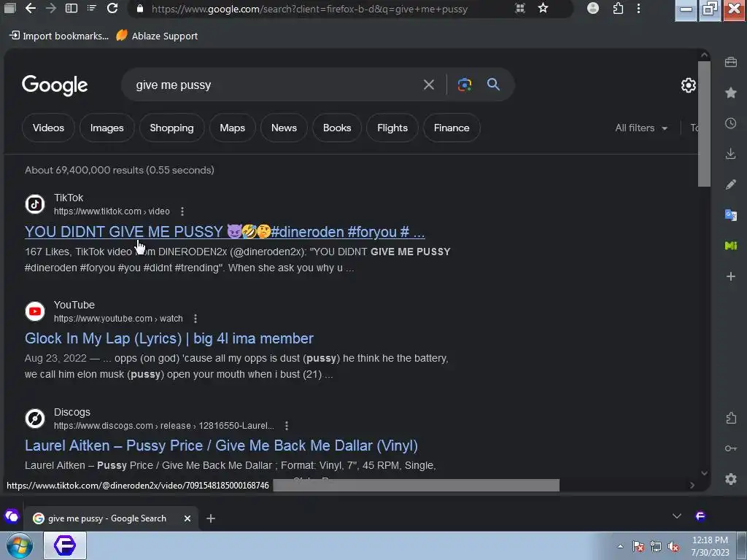Open the pencil notes icon in sidebar
Image resolution: width=747 pixels, height=560 pixels.
(731, 184)
